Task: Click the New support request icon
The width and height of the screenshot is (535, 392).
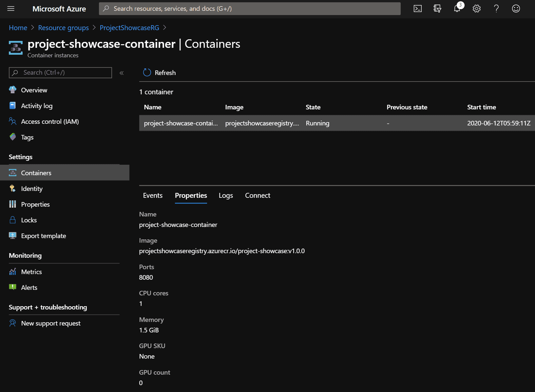Action: pos(13,323)
